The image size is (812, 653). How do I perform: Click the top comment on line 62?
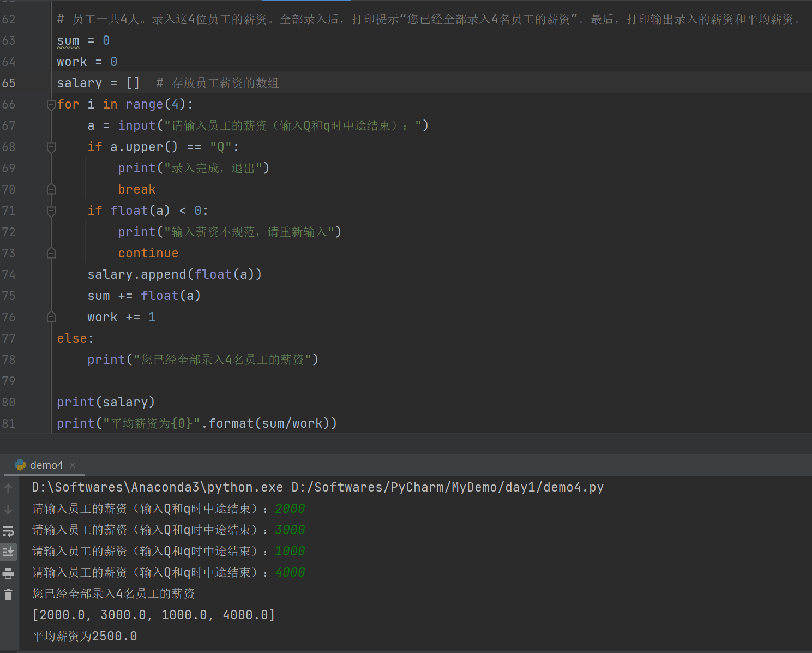coord(430,19)
